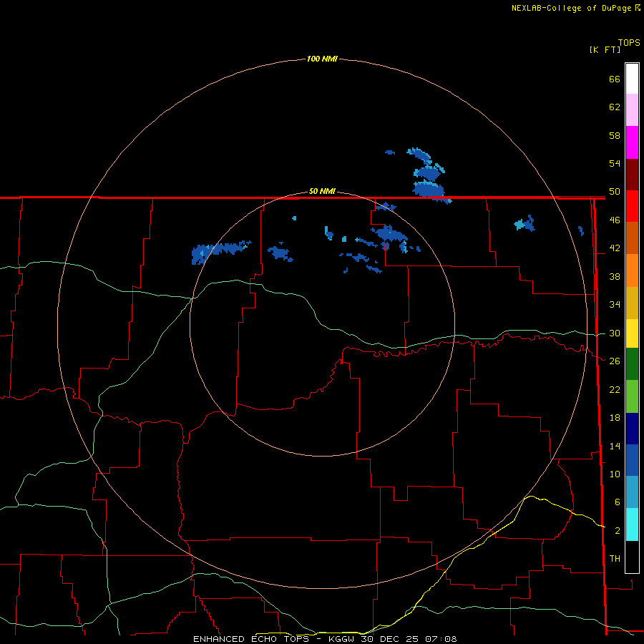The width and height of the screenshot is (644, 644).
Task: Pick the cyan 2K ft legend swatch
Action: [x=632, y=525]
